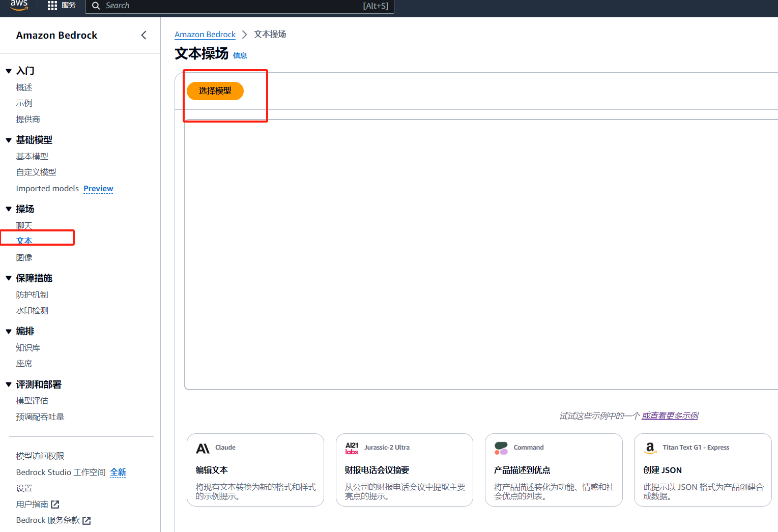Open 概述 in the sidebar
Image resolution: width=778 pixels, height=532 pixels.
point(24,87)
